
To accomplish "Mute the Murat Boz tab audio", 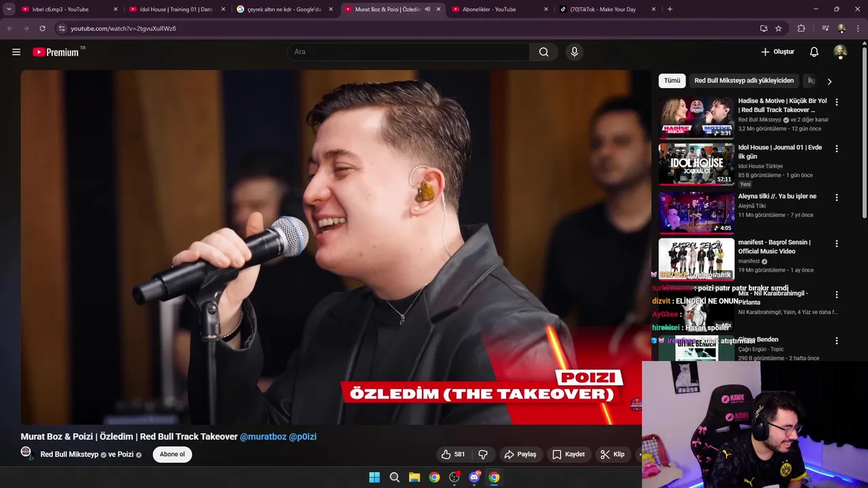I will pos(427,9).
